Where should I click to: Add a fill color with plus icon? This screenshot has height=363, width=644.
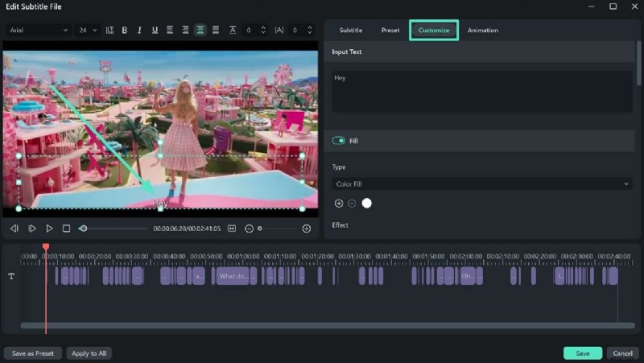[x=338, y=204]
